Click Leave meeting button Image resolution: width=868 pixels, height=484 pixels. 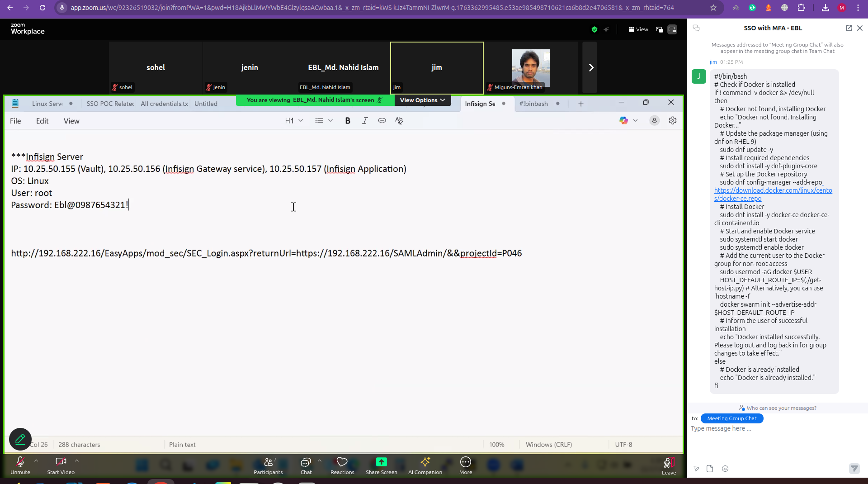[x=669, y=465]
